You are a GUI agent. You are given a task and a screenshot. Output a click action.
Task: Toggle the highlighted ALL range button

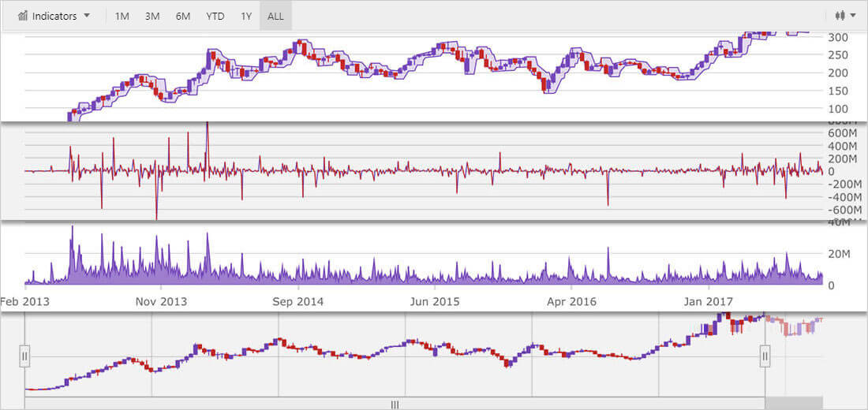click(x=275, y=16)
